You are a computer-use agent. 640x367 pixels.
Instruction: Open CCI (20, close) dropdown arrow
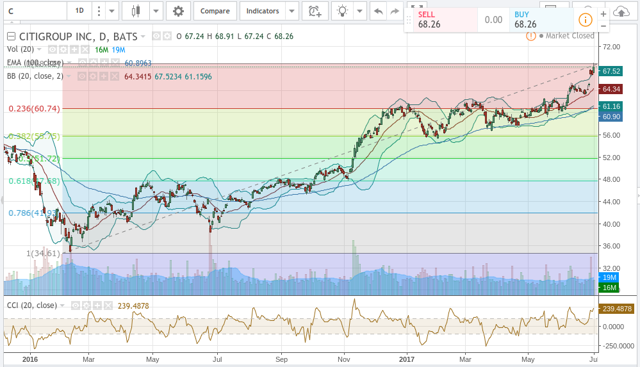pos(62,305)
